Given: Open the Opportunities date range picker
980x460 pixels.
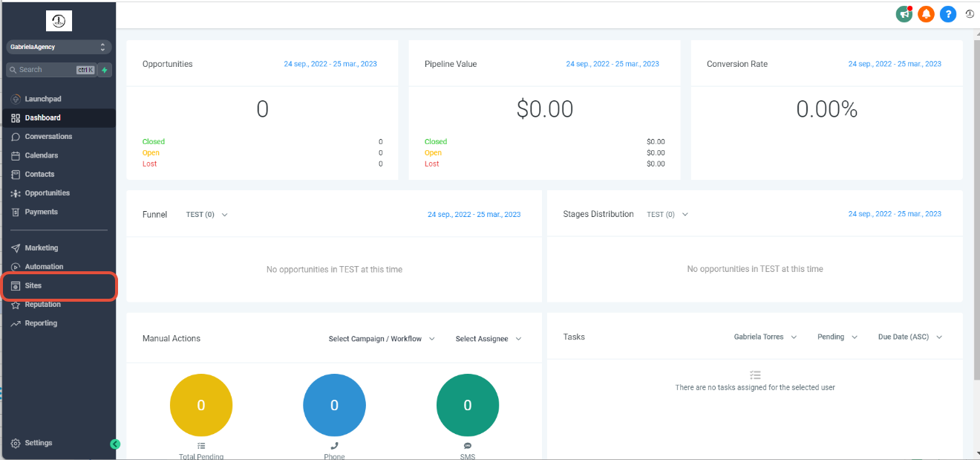Looking at the screenshot, I should [x=330, y=64].
